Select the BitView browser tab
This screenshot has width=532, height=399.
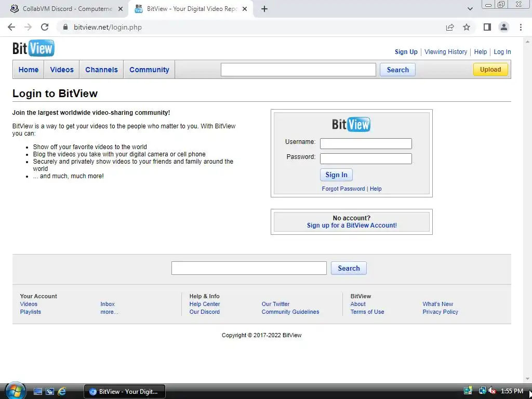pyautogui.click(x=190, y=9)
